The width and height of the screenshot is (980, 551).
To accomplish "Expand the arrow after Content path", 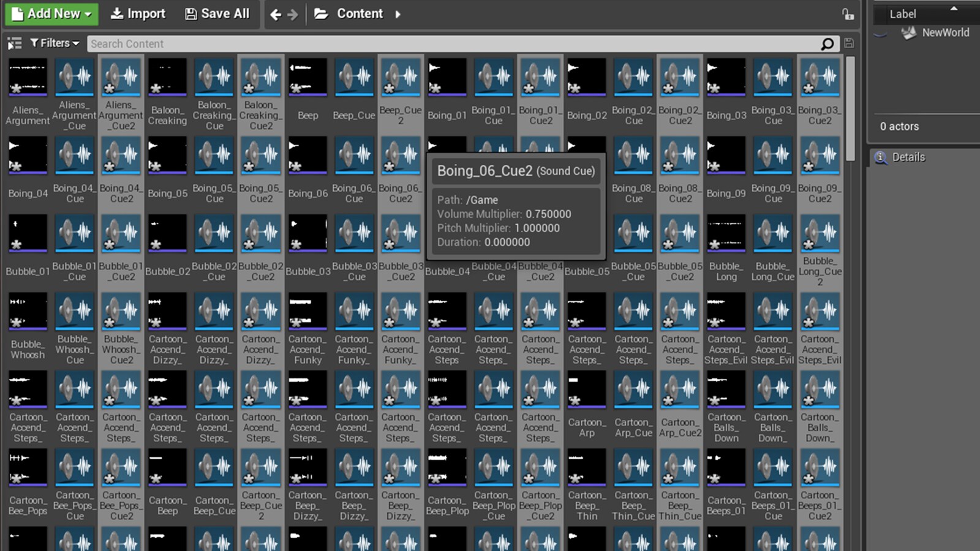I will click(x=398, y=14).
